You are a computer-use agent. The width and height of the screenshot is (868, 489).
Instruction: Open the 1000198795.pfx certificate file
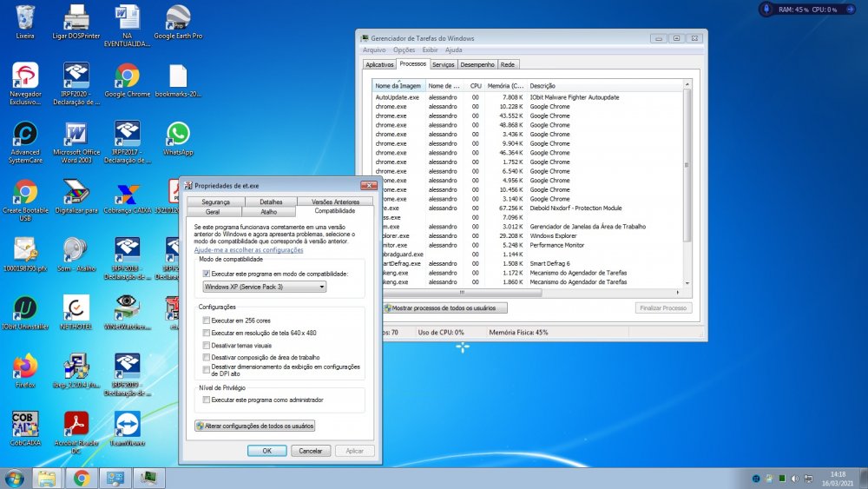pyautogui.click(x=25, y=254)
